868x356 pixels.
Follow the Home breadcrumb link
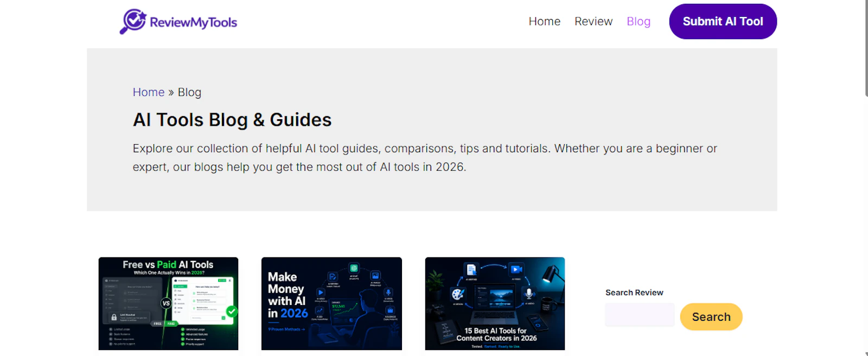point(149,92)
